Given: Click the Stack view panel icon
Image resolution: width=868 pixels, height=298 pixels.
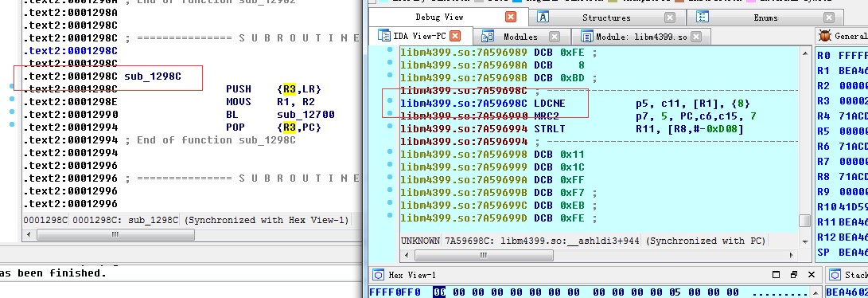Looking at the screenshot, I should pyautogui.click(x=835, y=275).
